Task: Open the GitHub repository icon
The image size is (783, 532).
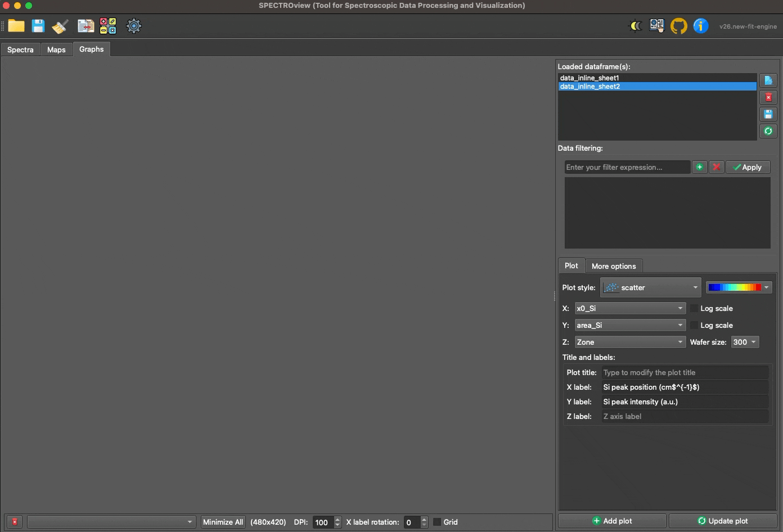Action: click(678, 26)
